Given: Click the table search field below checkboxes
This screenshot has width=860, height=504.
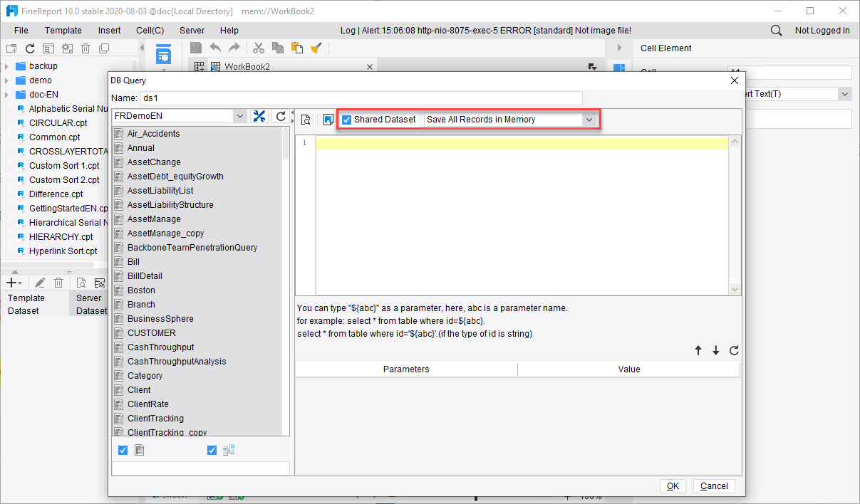Looking at the screenshot, I should pos(201,468).
